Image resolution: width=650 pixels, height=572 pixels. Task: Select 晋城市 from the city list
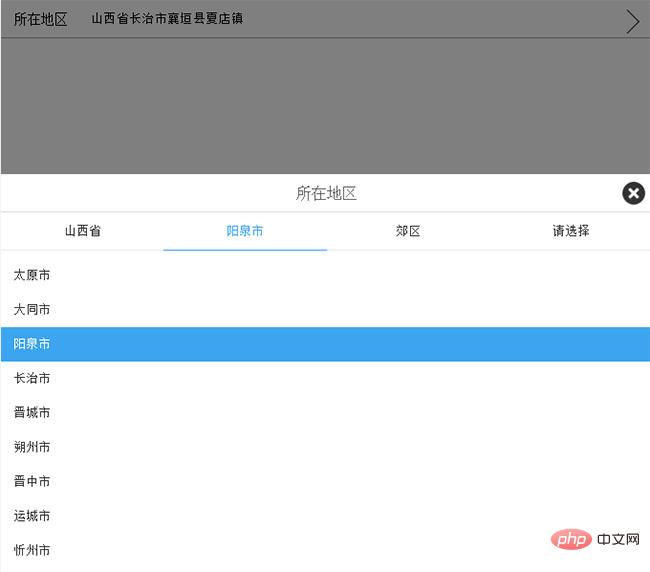pos(325,412)
